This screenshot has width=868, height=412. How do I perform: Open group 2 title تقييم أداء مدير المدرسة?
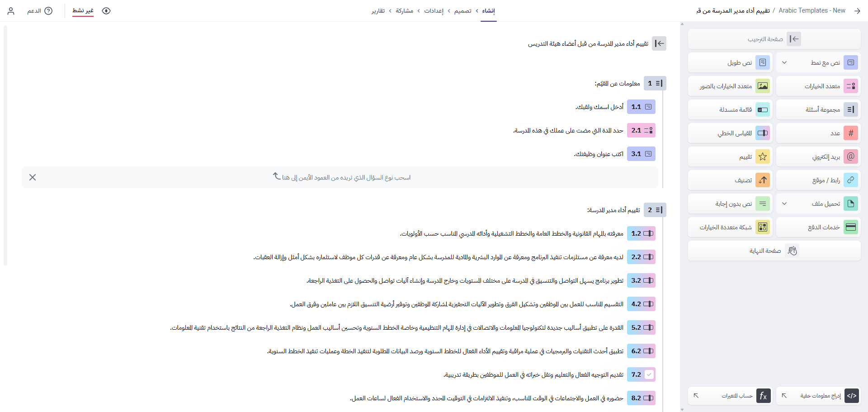[613, 210]
